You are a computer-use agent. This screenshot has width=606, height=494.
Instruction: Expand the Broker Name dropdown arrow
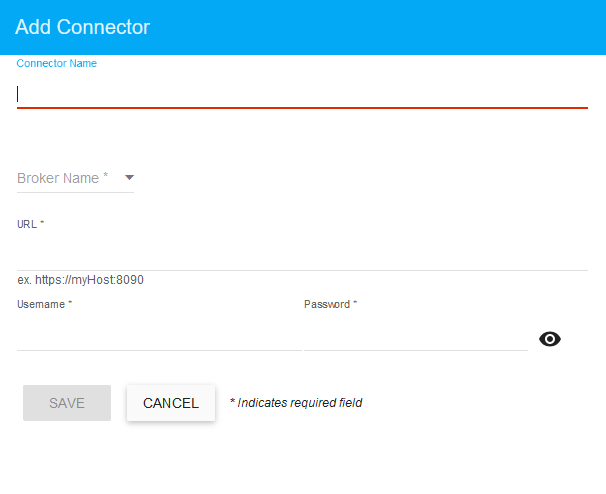coord(129,178)
